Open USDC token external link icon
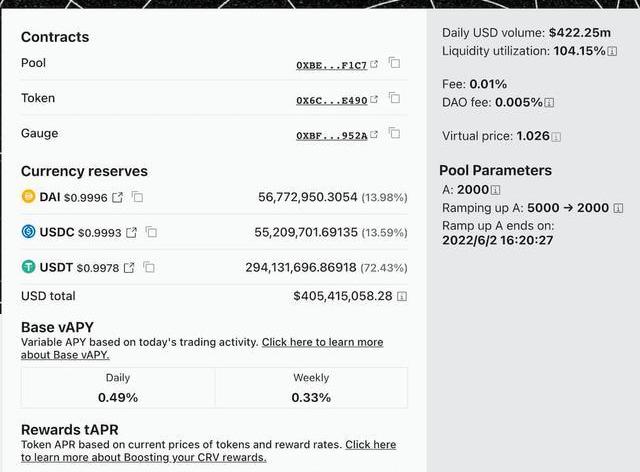 tap(131, 232)
